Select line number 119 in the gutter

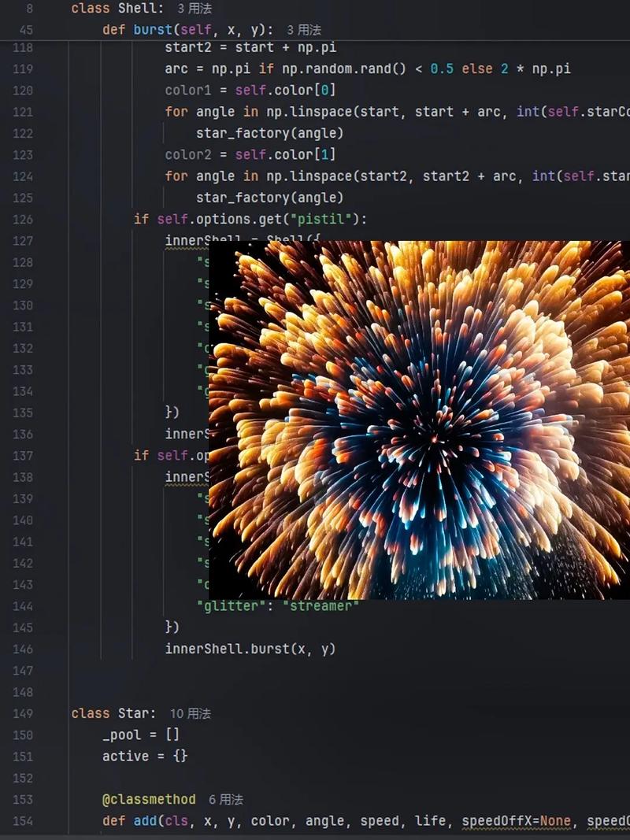tap(22, 68)
